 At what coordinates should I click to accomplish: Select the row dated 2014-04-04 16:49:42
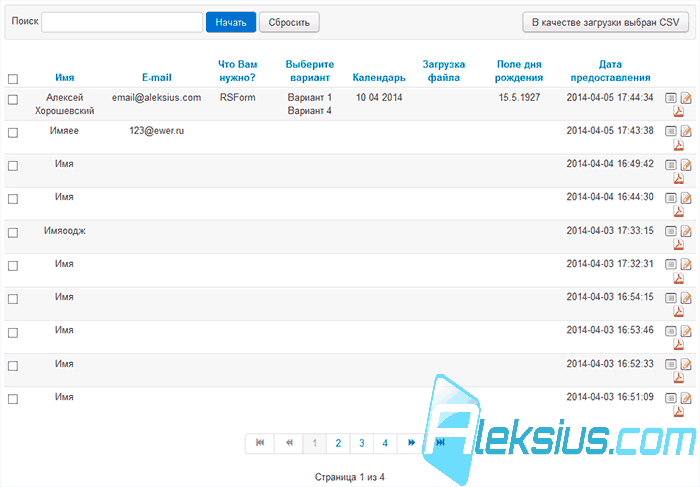click(13, 166)
